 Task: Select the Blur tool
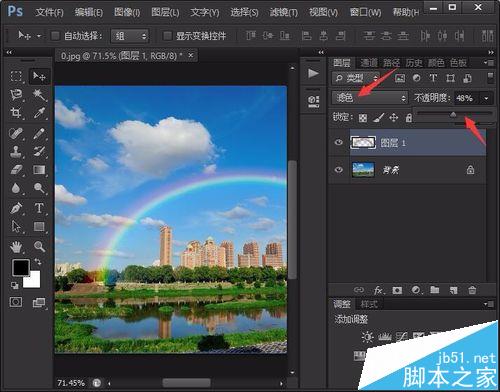tap(16, 188)
